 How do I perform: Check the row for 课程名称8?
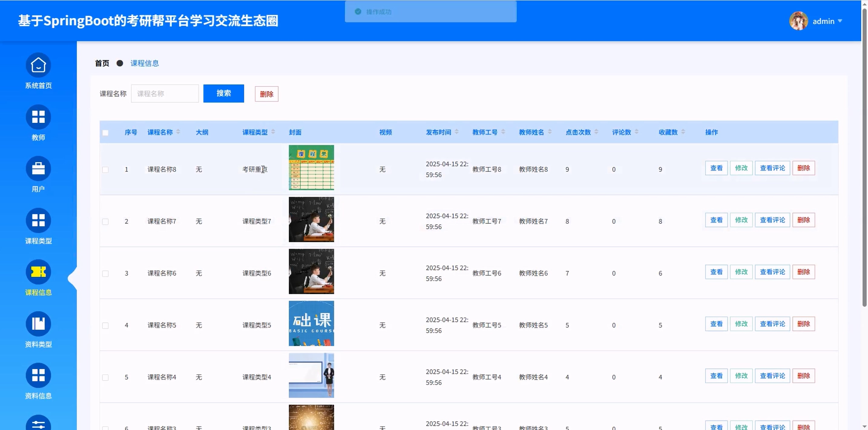click(105, 170)
